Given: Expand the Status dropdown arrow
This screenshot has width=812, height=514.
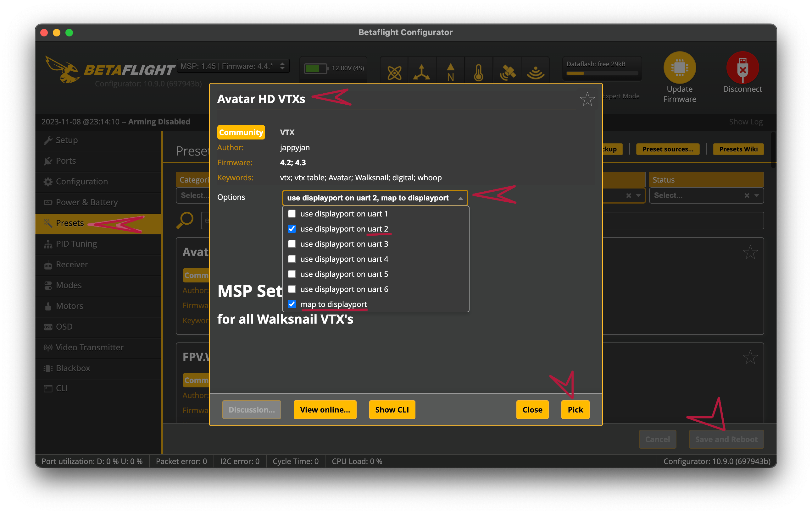Looking at the screenshot, I should pyautogui.click(x=757, y=196).
